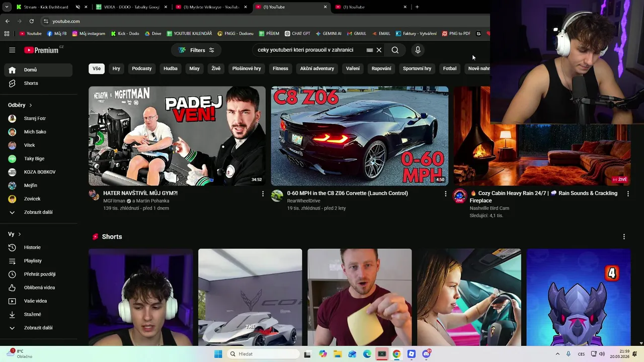
Task: Clear the search query with X icon
Action: 379,50
